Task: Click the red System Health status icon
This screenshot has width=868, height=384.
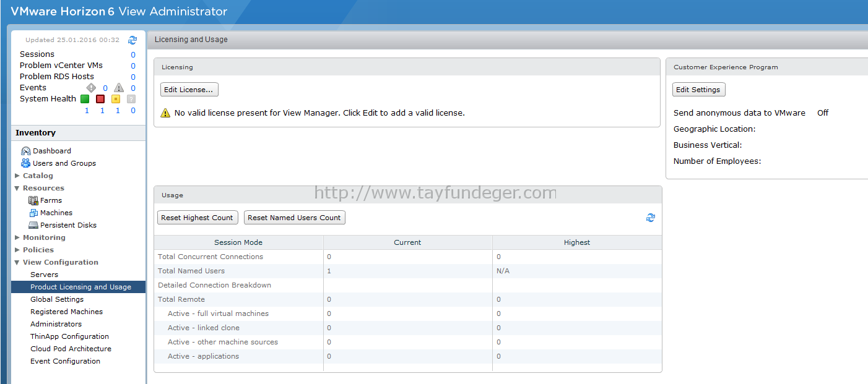Action: coord(100,99)
